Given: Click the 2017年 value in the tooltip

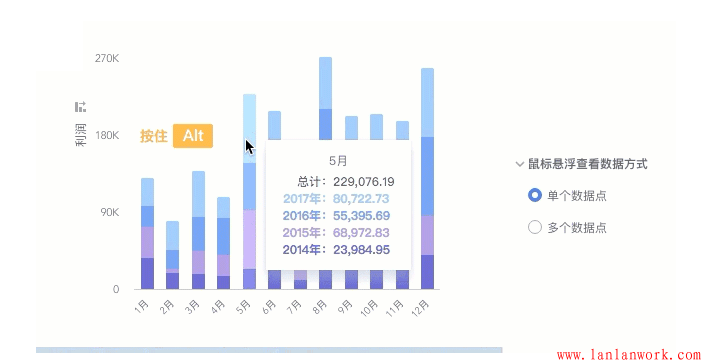Looking at the screenshot, I should [361, 199].
